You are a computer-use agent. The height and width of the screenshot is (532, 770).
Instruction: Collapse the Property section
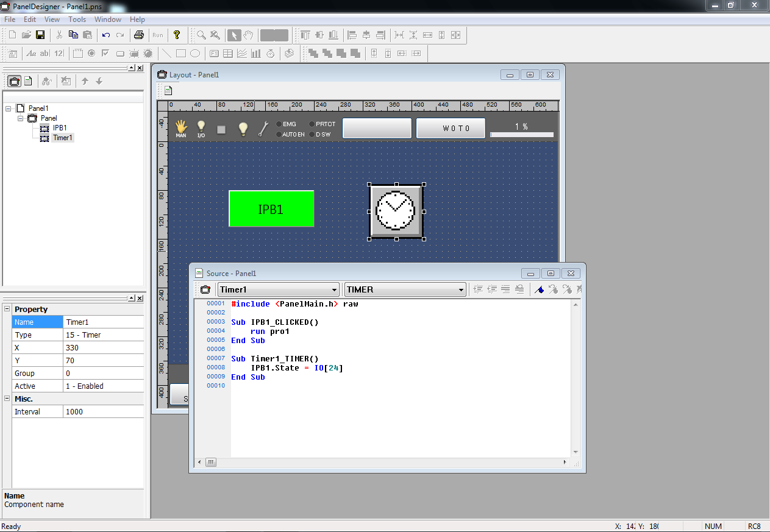(x=7, y=309)
